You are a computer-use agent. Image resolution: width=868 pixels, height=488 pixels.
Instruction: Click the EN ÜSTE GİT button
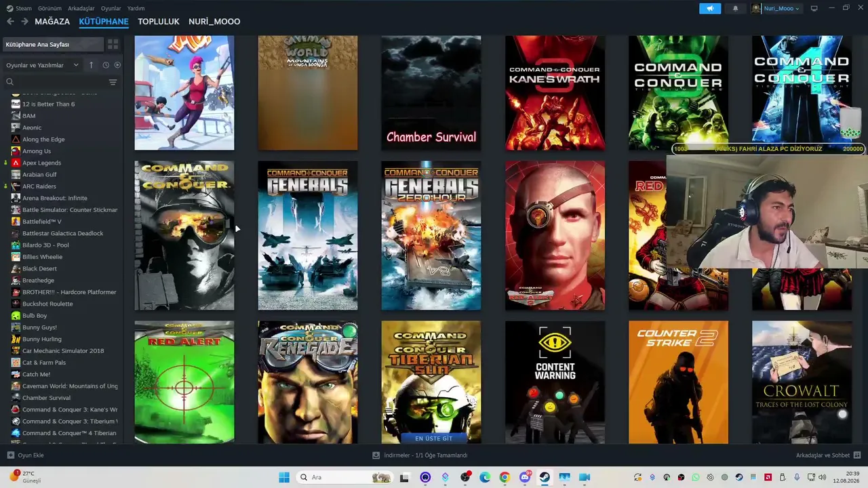coord(433,438)
